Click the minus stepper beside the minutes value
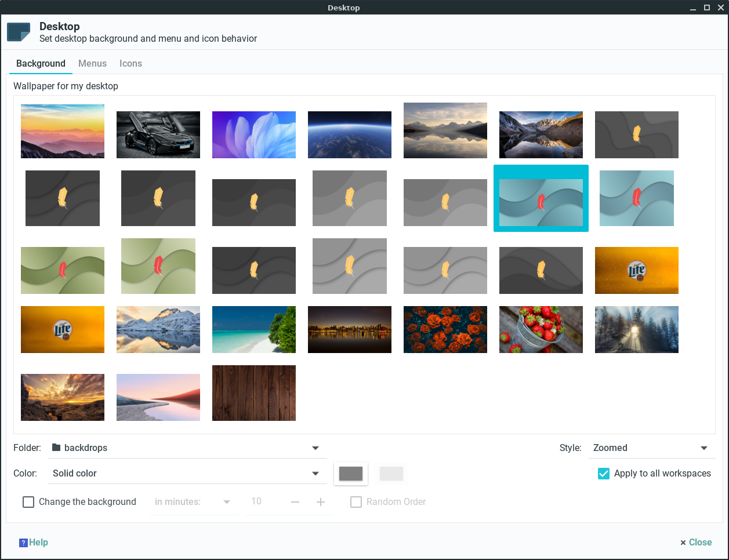This screenshot has width=729, height=560. 295,502
